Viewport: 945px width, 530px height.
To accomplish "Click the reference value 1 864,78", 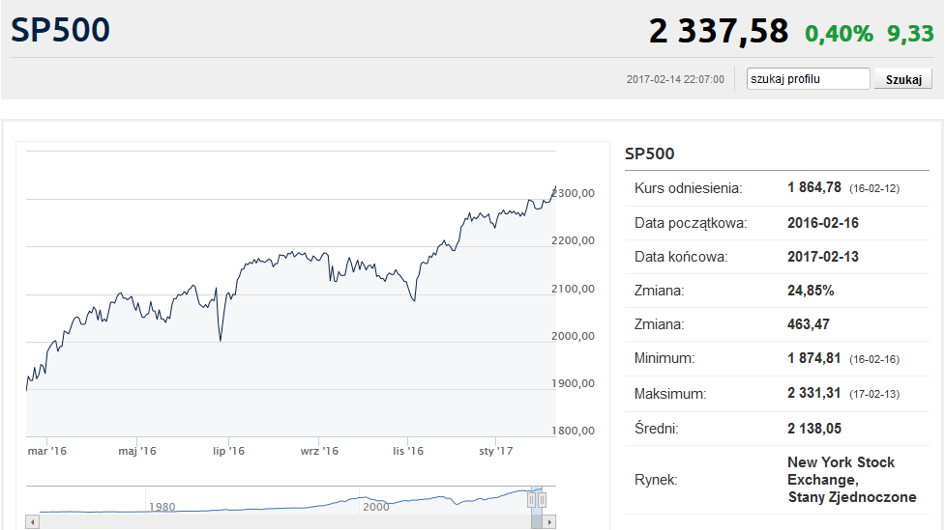I will (814, 188).
